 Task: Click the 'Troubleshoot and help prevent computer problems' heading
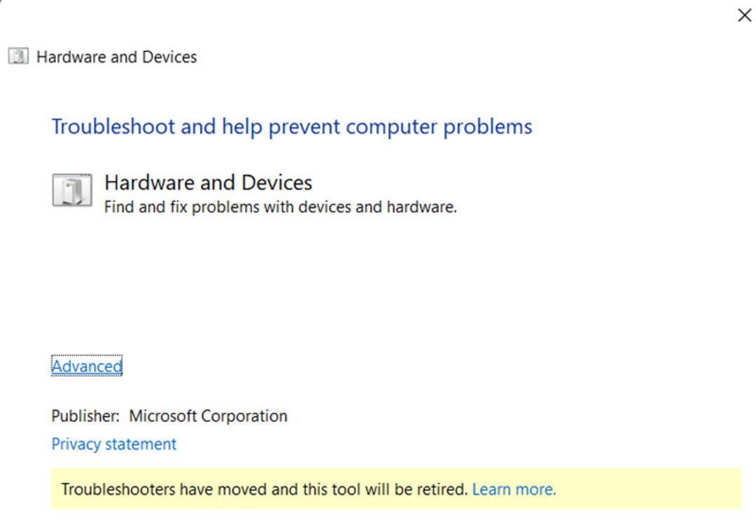point(292,127)
